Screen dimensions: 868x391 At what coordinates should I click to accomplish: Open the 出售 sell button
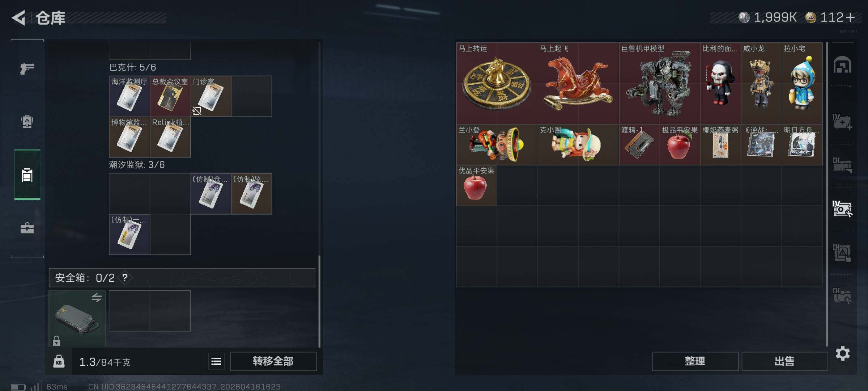click(784, 361)
